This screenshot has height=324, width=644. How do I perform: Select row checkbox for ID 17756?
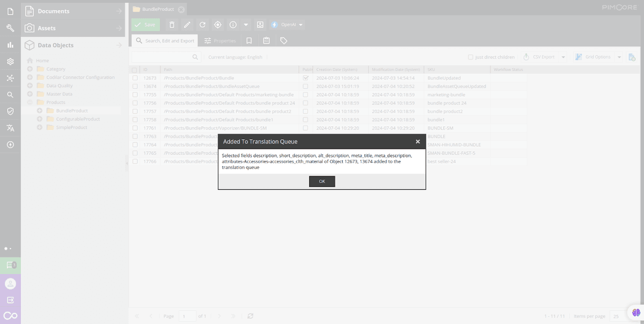click(x=135, y=103)
